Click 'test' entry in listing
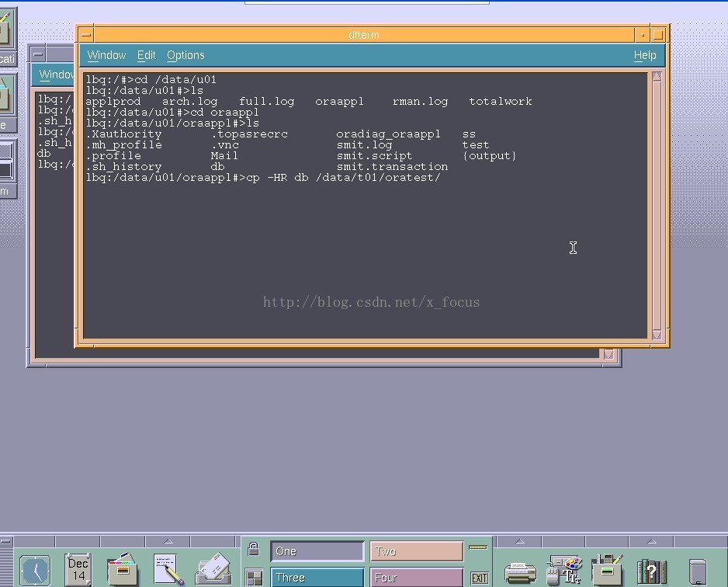Screen dimensions: 728x587 pyautogui.click(x=476, y=145)
